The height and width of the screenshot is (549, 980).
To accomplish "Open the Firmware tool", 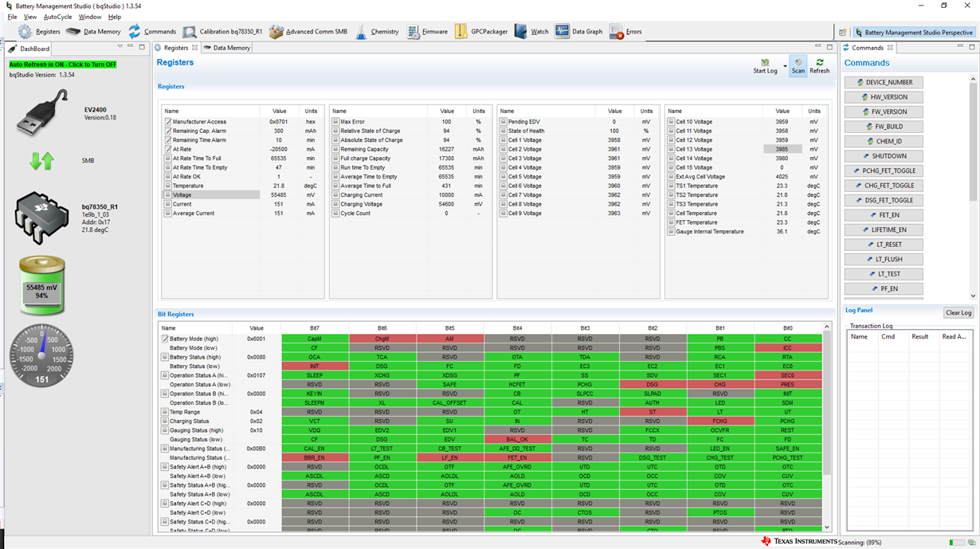I will pos(427,32).
